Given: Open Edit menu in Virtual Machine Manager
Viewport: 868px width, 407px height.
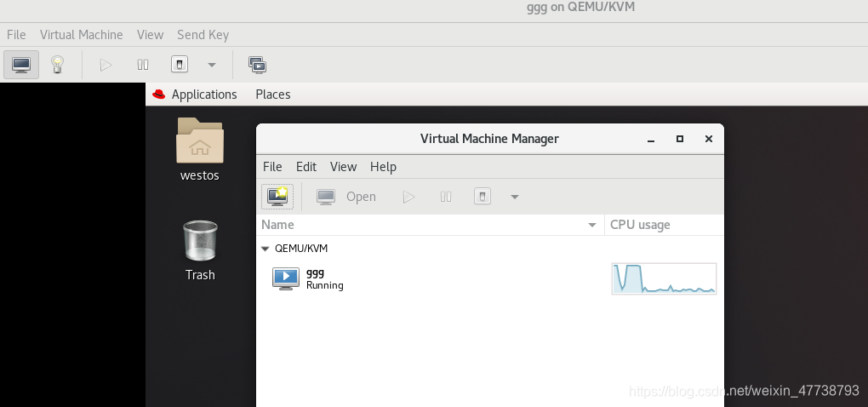Looking at the screenshot, I should pyautogui.click(x=306, y=167).
